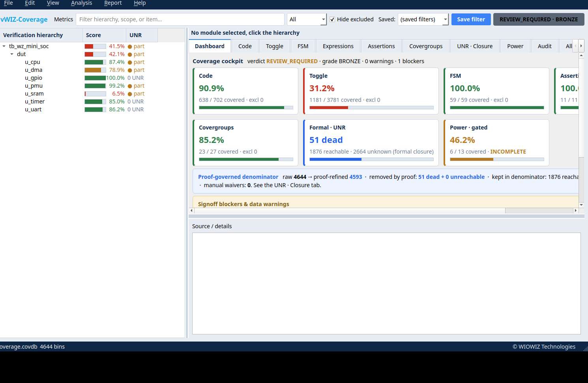Switch to the UNR · Closure tab
Screen dimensions: 588x383
point(475,46)
